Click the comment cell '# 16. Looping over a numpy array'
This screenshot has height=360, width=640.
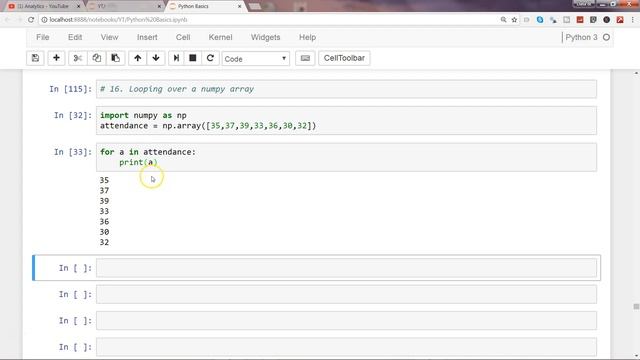(x=346, y=89)
